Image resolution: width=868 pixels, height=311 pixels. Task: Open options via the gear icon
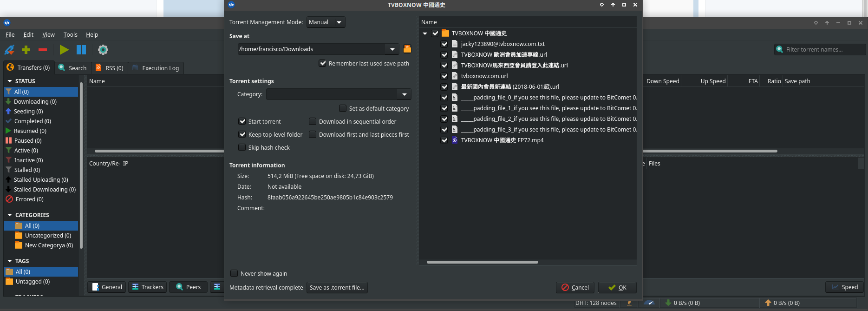click(103, 50)
